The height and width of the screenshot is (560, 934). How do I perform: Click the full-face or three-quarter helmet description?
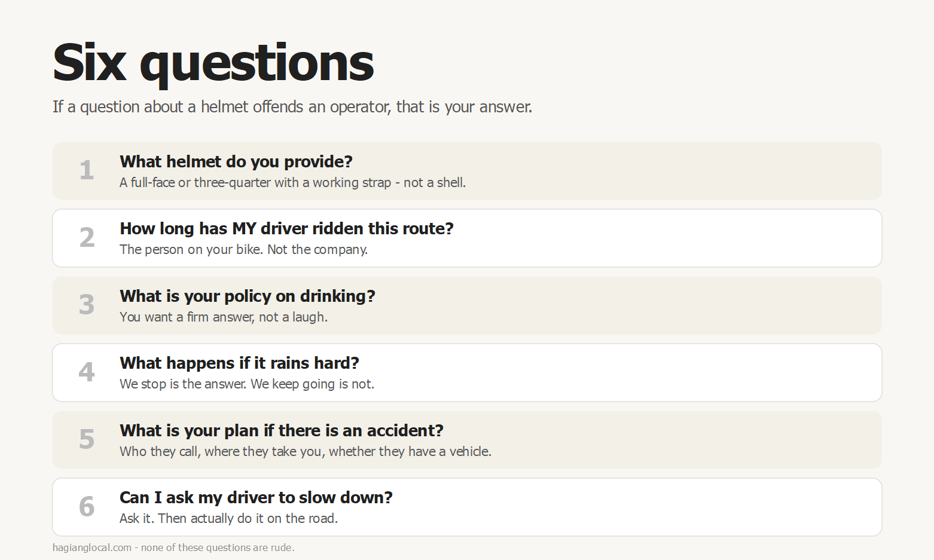pos(292,182)
